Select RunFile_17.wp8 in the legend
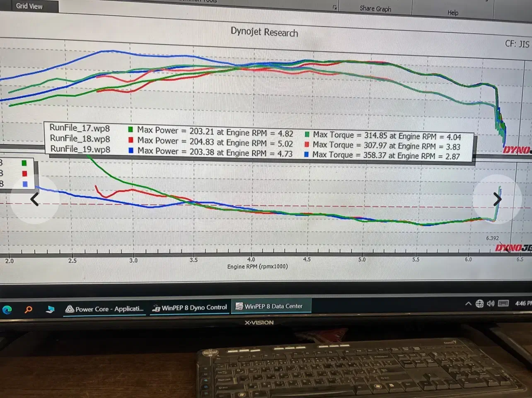The image size is (532, 398). click(x=80, y=128)
